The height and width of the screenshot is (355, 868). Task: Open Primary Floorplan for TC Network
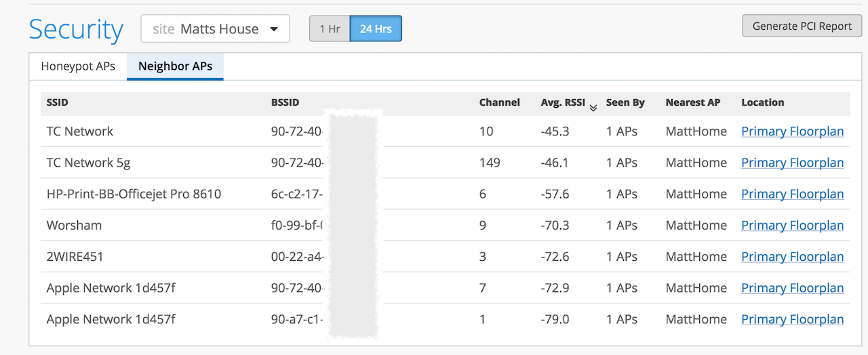(792, 131)
